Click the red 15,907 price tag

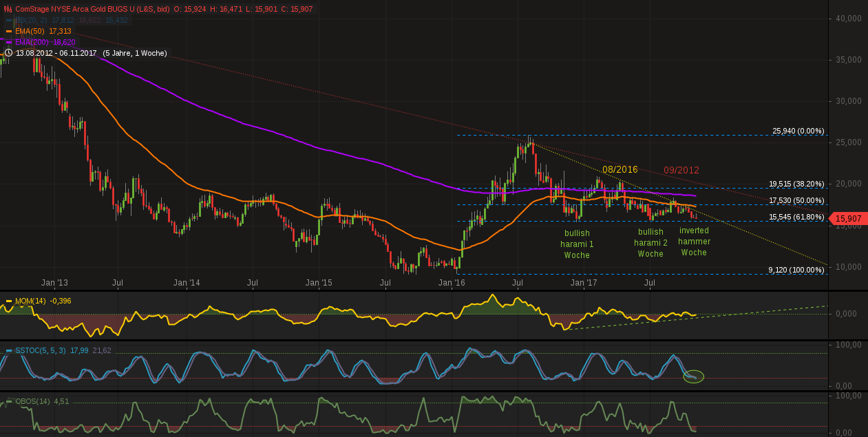(849, 217)
